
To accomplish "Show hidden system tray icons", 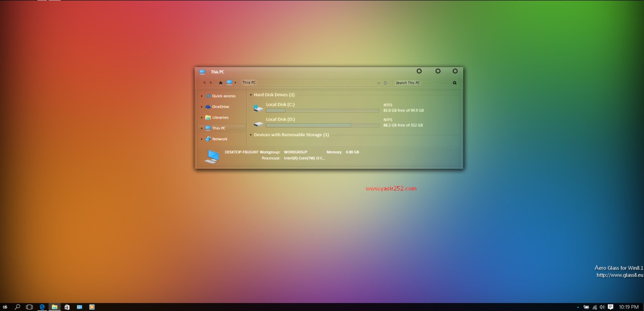I will point(578,307).
